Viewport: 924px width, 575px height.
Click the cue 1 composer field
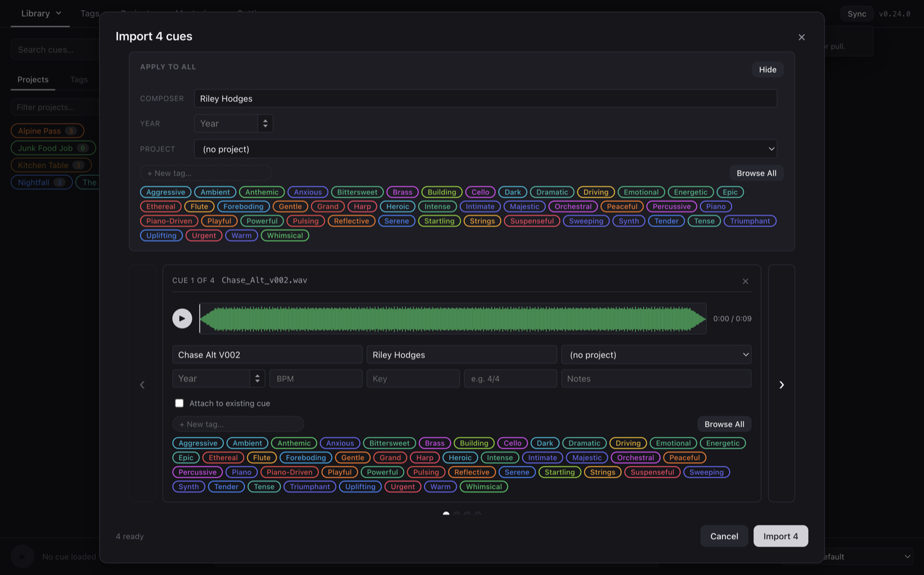462,354
